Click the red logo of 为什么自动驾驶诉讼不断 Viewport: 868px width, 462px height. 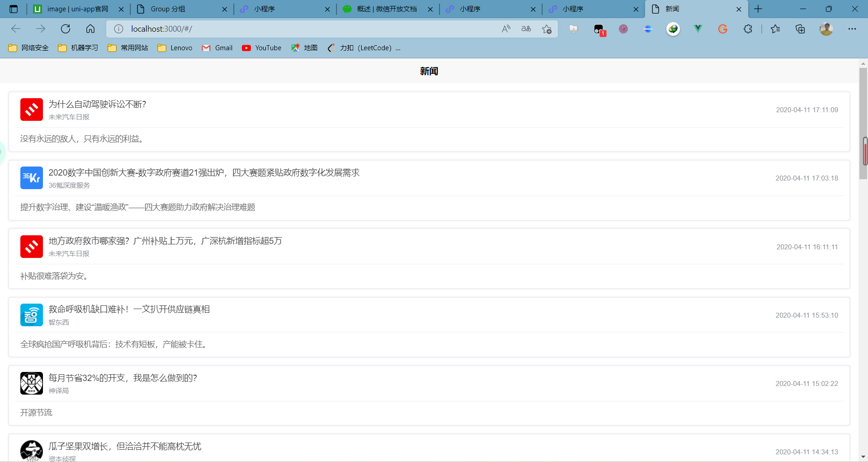32,110
